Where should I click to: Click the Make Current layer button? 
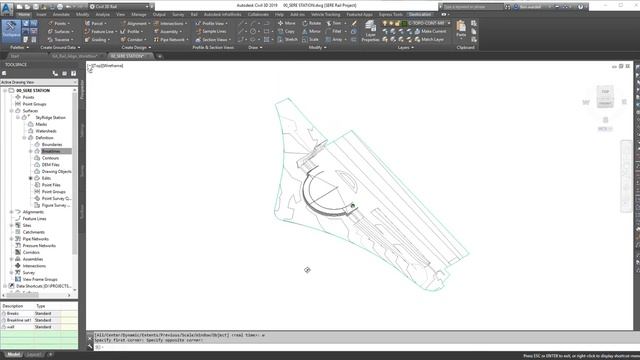(430, 31)
